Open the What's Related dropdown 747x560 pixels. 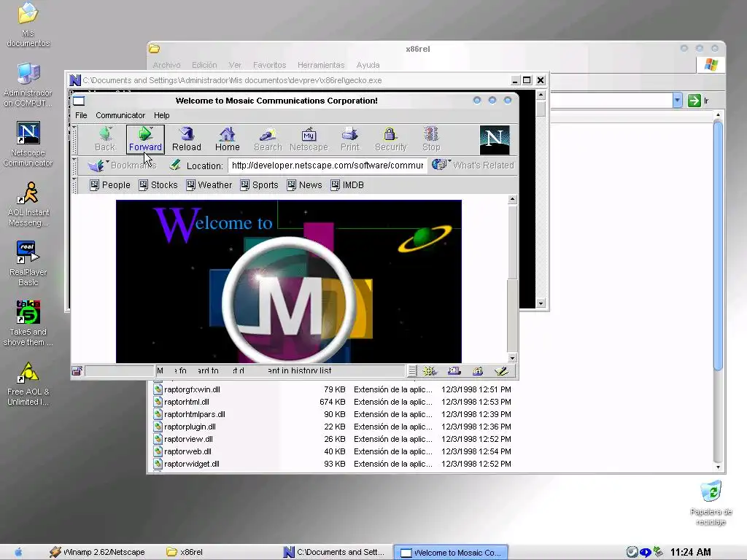[x=473, y=165]
